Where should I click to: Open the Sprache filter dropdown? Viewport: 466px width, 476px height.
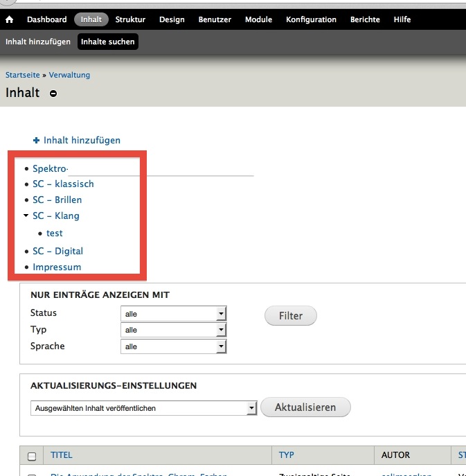point(174,346)
